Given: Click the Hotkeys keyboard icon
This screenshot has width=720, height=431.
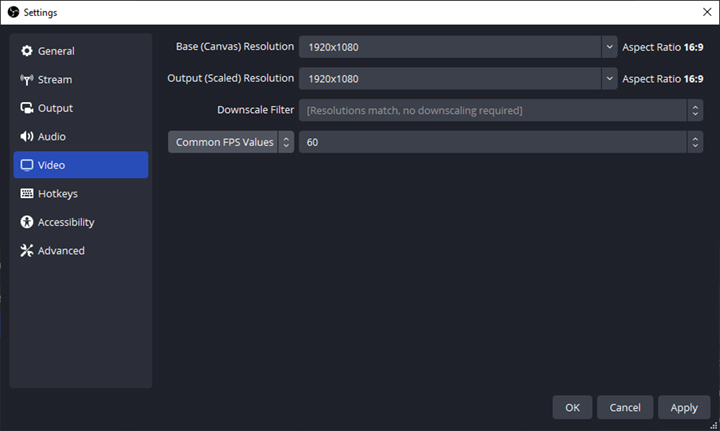Looking at the screenshot, I should click(27, 193).
